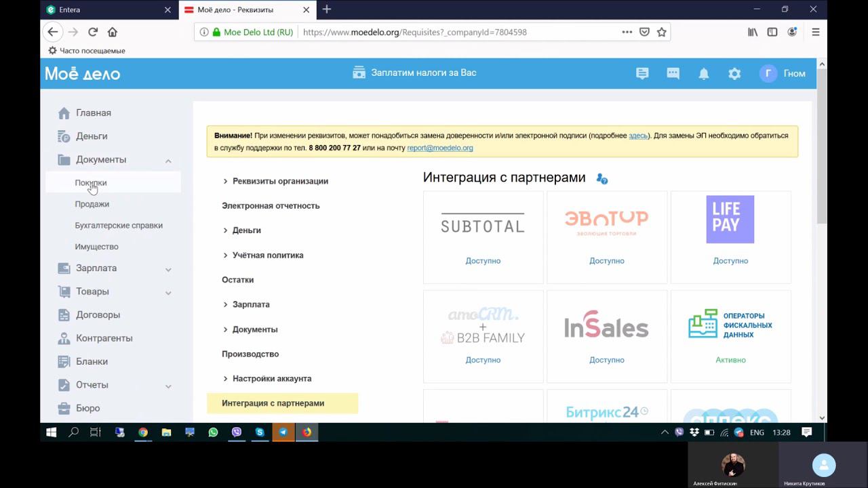This screenshot has width=868, height=488.
Task: Expand the Отчеты sidebar chevron
Action: click(168, 386)
